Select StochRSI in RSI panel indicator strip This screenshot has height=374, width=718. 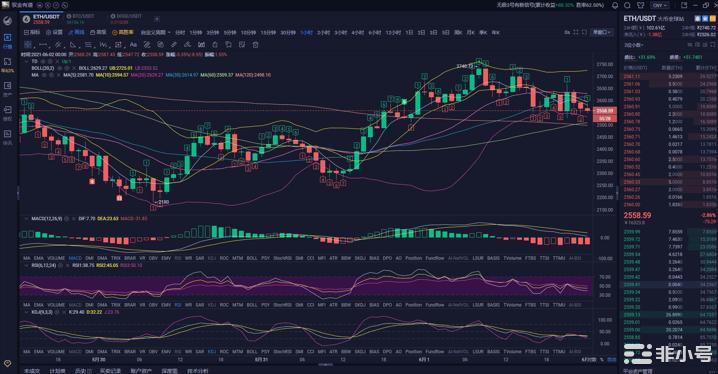pos(282,305)
